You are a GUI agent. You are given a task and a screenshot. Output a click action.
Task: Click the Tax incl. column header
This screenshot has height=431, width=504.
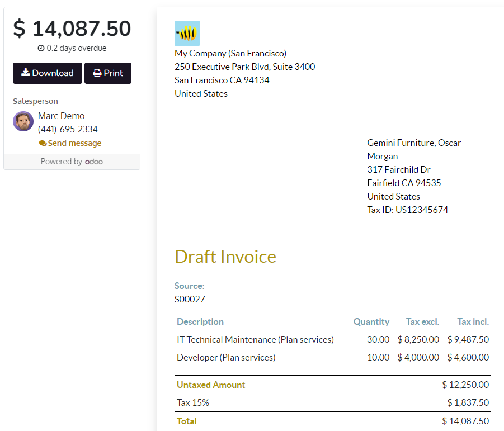[x=473, y=321]
